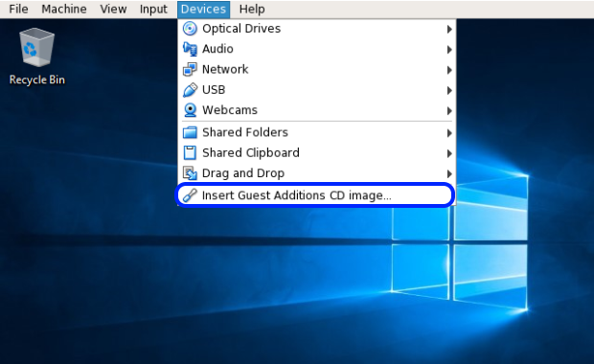Choose the Shared Folders menu entry
Screen dimensions: 594x364
[317, 132]
